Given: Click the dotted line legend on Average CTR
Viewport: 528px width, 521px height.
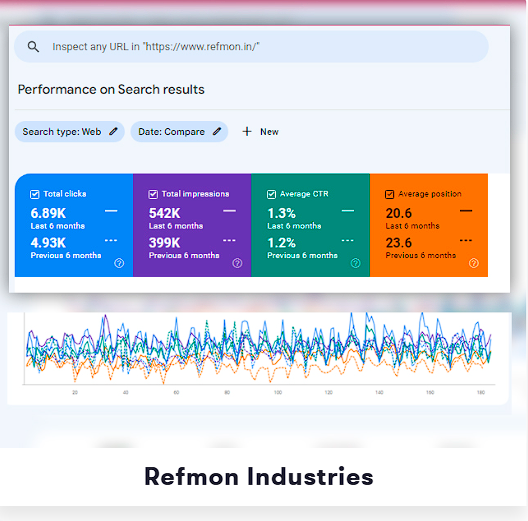Looking at the screenshot, I should (348, 240).
